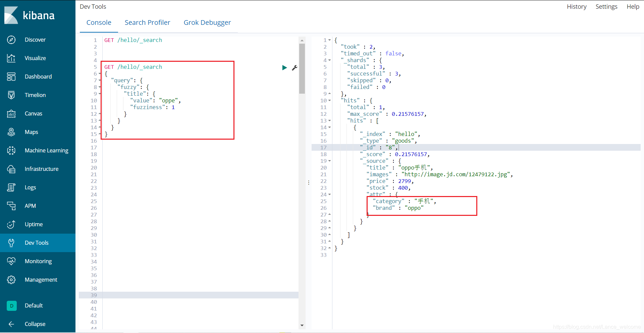644x333 pixels.
Task: Open request options wrench icon
Action: [294, 67]
